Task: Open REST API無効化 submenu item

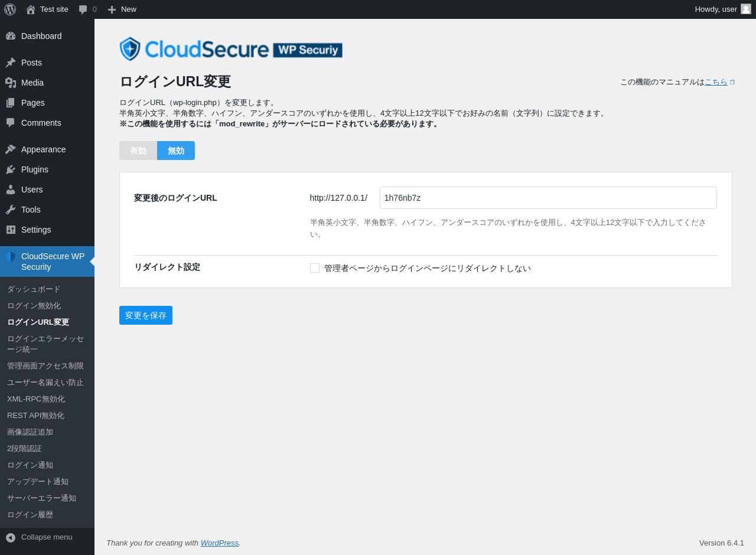Action: 47,416
